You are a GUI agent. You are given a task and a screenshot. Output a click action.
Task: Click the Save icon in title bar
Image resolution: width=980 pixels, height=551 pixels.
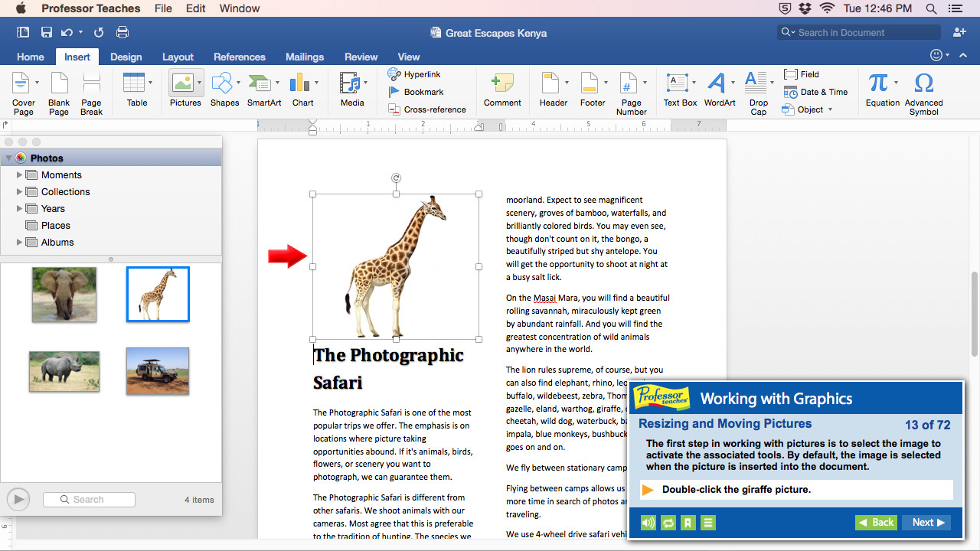(x=47, y=32)
